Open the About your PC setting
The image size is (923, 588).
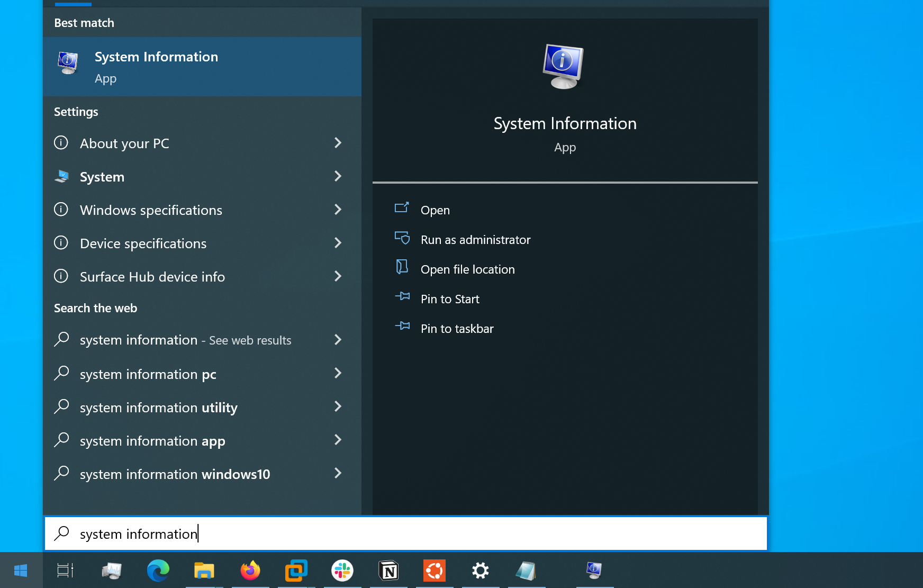202,143
